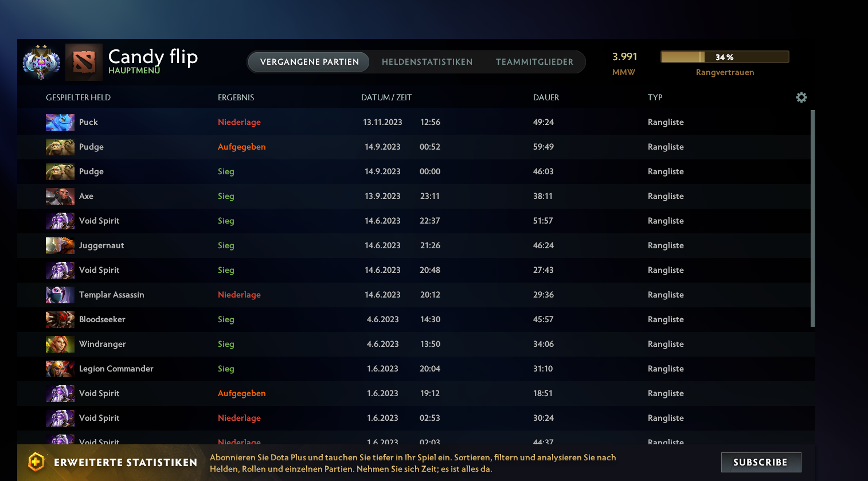Select the Axe hero portrait
This screenshot has width=868, height=481.
click(x=60, y=195)
